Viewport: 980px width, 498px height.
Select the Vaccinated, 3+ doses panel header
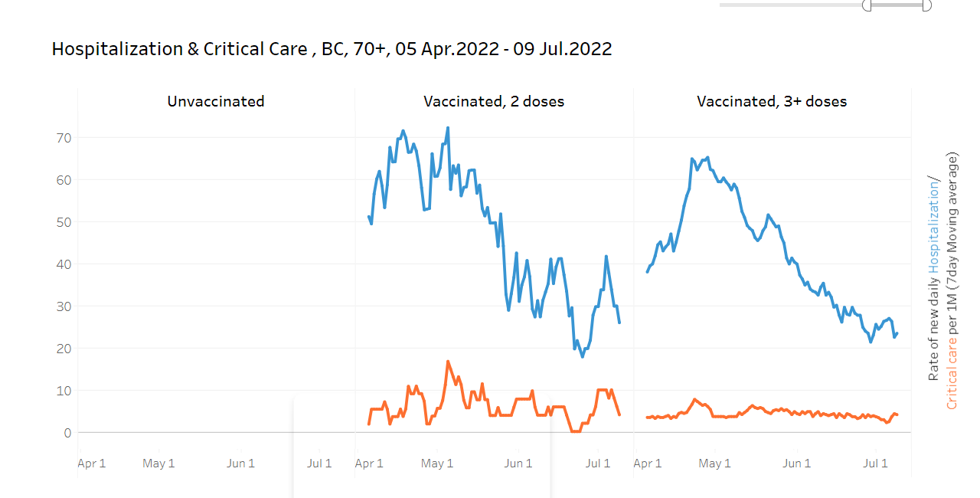772,101
